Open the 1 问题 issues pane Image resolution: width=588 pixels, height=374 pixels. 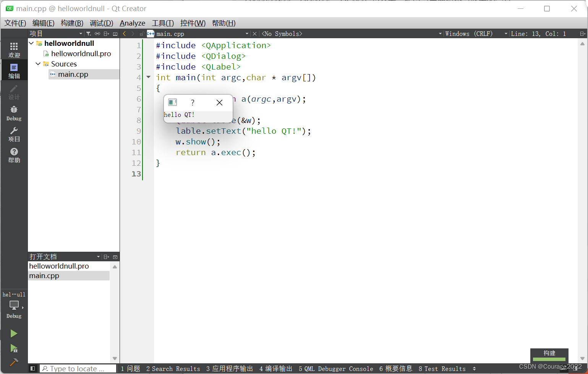(130, 369)
